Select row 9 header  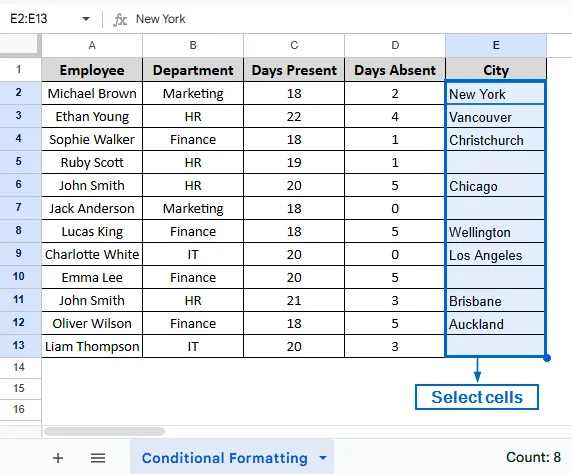(20, 254)
